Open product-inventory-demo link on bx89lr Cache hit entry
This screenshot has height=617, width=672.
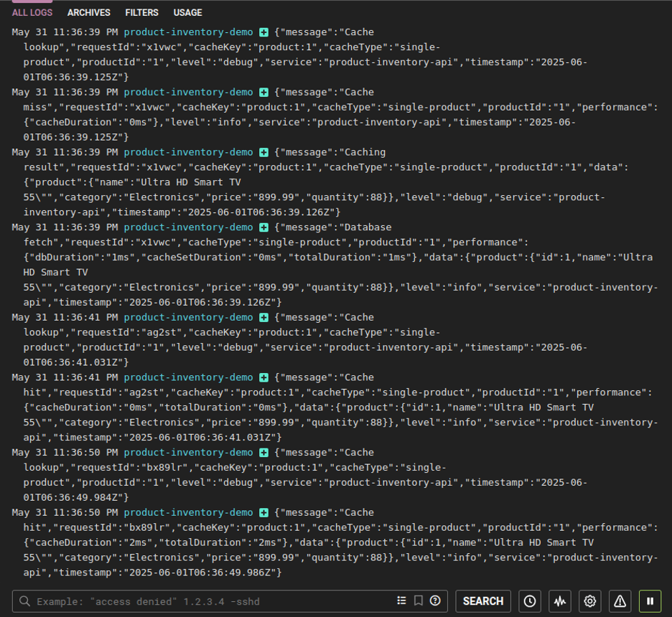coord(189,512)
